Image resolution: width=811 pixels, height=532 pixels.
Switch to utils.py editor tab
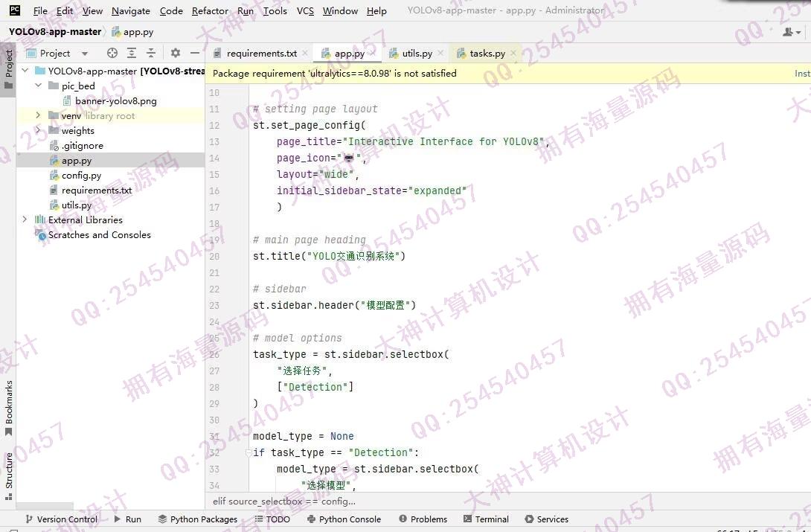coord(417,54)
